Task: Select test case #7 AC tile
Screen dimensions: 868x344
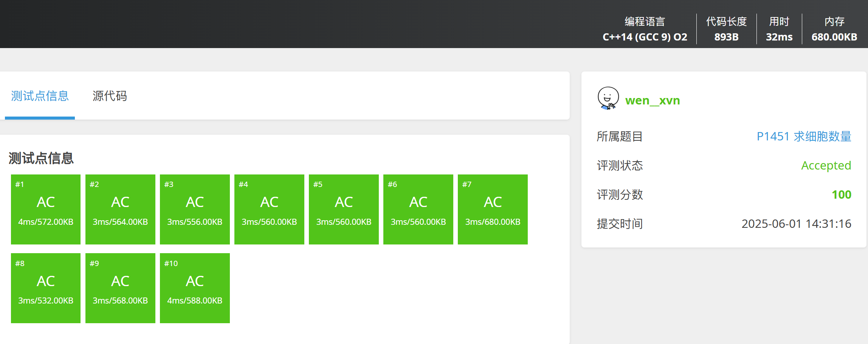Action: 493,209
